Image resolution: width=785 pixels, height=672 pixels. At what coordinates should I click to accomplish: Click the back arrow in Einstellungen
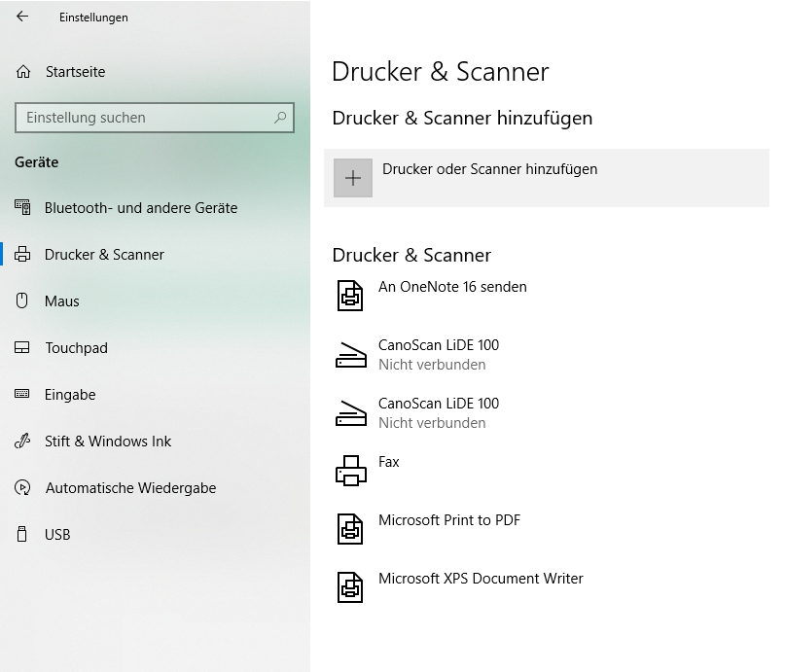[22, 17]
